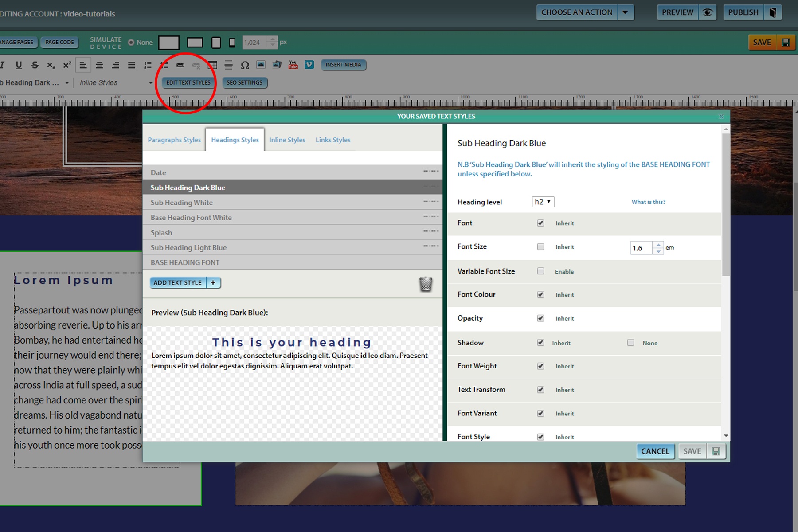Insert special character Omega symbol
This screenshot has height=532, width=798.
[x=245, y=65]
